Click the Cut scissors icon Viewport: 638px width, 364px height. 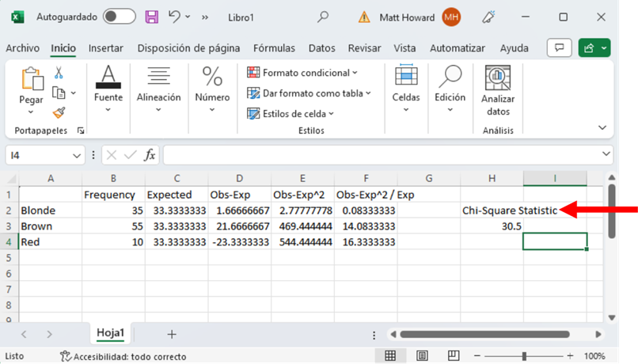click(x=59, y=73)
